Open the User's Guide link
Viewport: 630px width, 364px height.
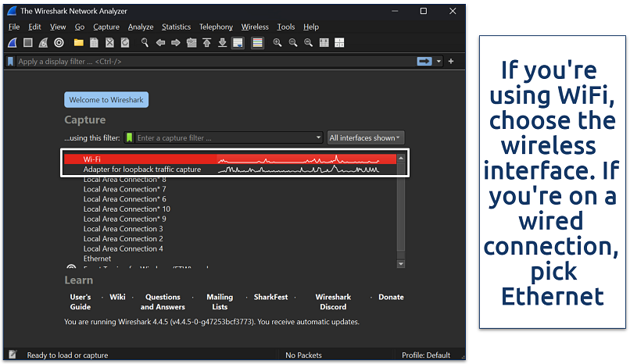[x=81, y=302]
